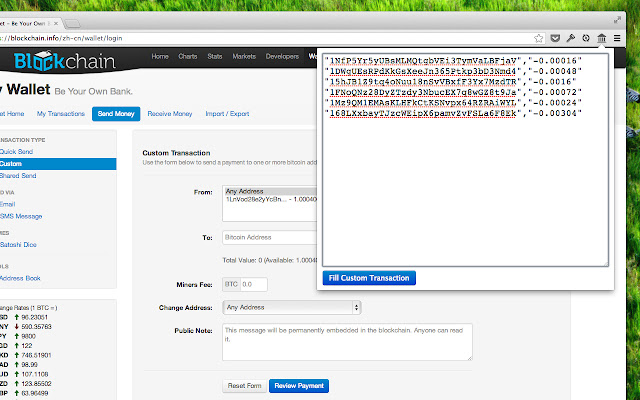
Task: Open Charts in the top navigation
Action: point(188,56)
